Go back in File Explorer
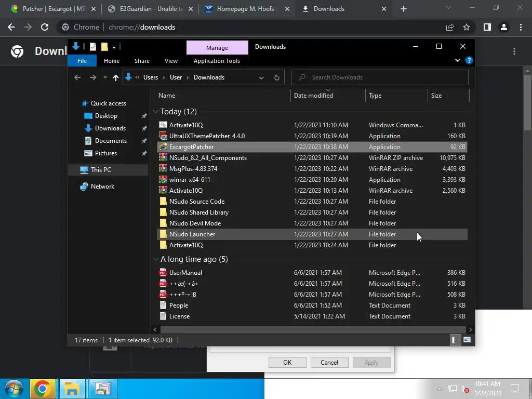Viewport: 532px width, 399px height. pyautogui.click(x=77, y=77)
